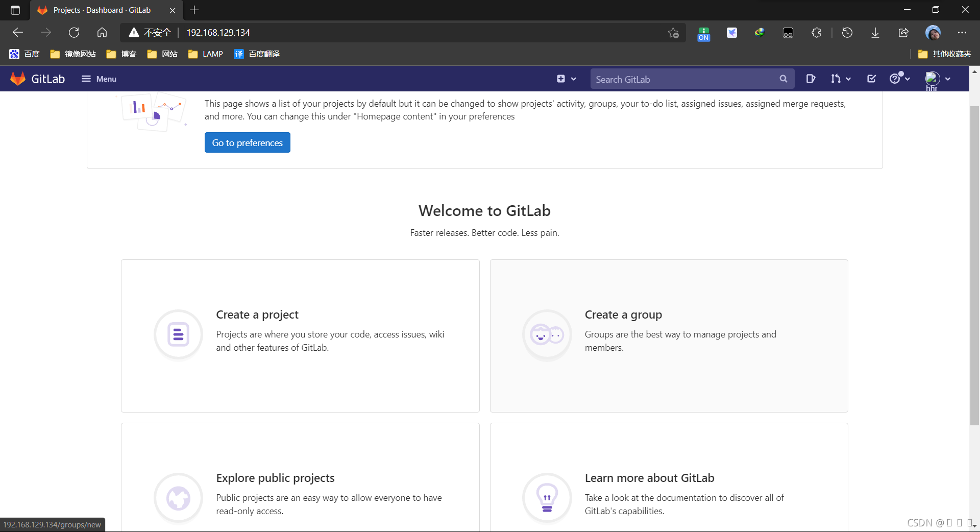
Task: Open the Create a project card
Action: coord(300,336)
